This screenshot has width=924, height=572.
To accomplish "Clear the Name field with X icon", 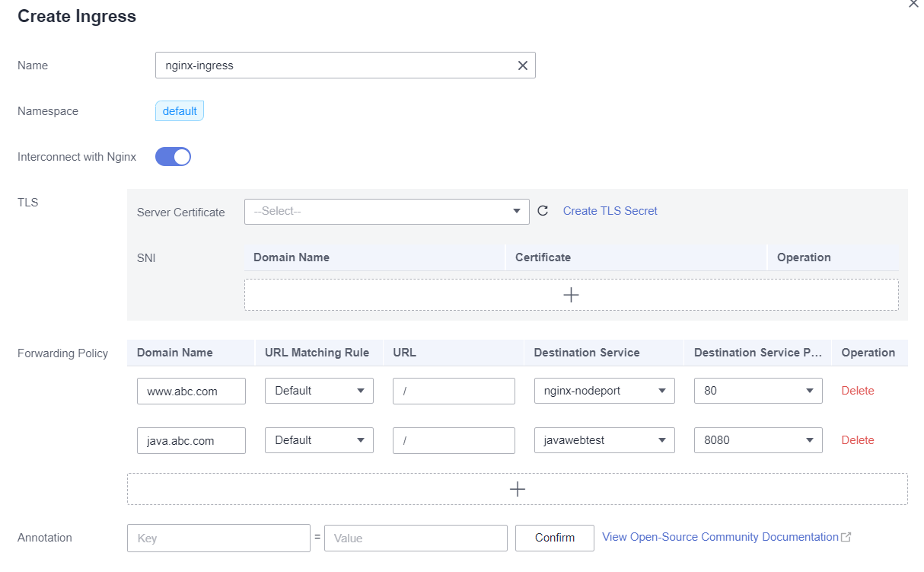I will pos(523,66).
